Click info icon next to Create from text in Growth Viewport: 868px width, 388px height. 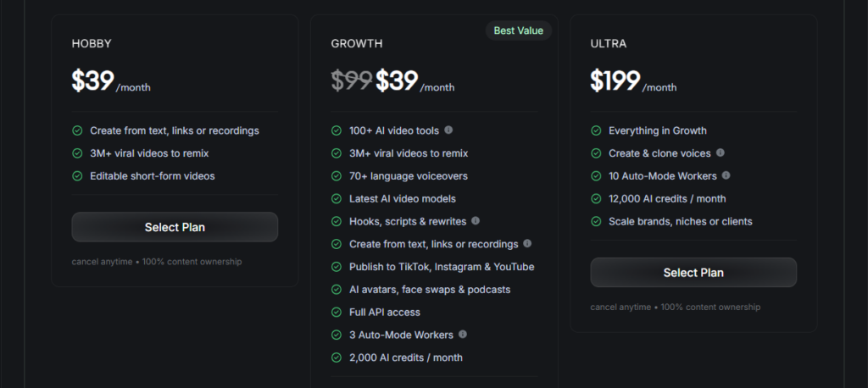(x=527, y=244)
